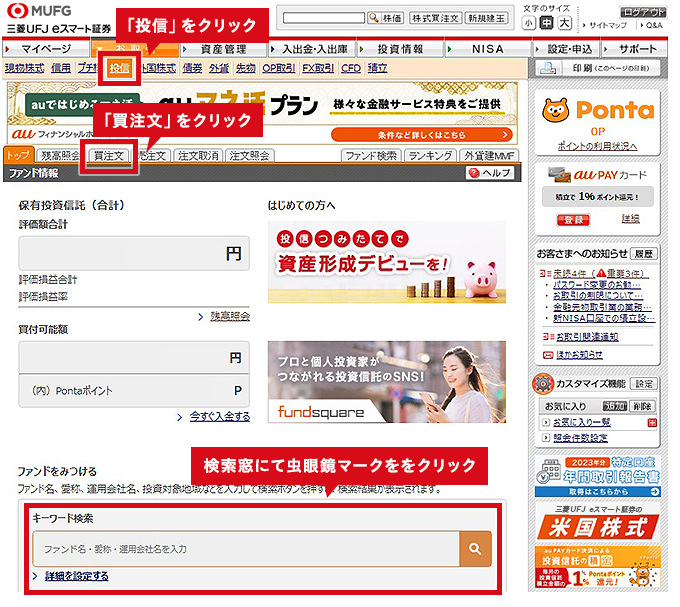Open the 今すぐ入会する link

coord(219,417)
